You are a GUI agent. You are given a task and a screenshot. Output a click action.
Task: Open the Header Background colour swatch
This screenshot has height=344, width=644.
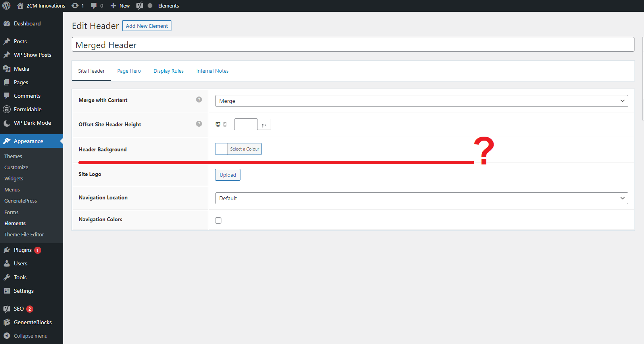click(221, 149)
